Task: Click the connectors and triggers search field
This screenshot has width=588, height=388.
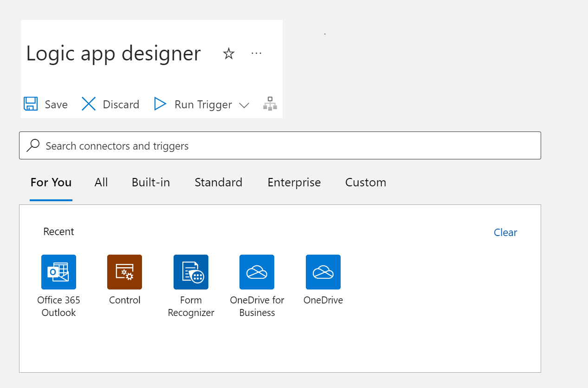Action: 280,145
